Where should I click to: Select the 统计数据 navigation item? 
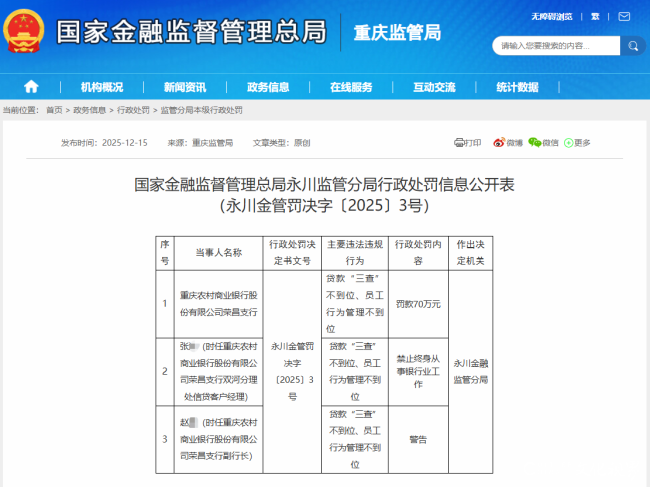pos(517,87)
